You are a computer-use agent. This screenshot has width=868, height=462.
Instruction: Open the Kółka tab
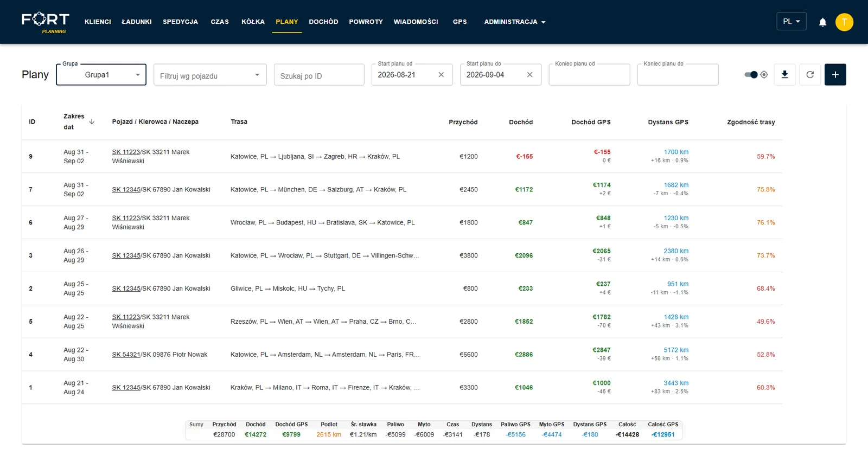[x=253, y=22]
